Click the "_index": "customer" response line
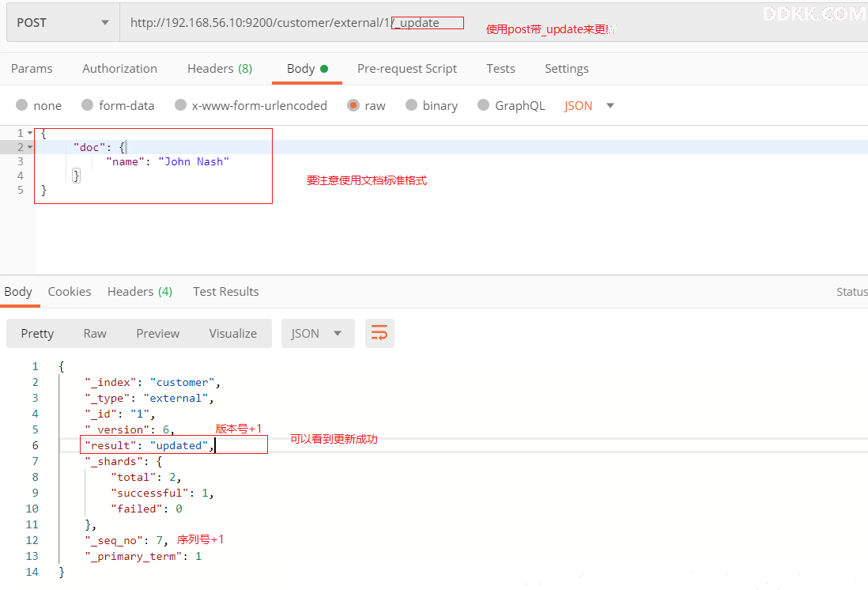Image resolution: width=868 pixels, height=590 pixels. (x=153, y=382)
